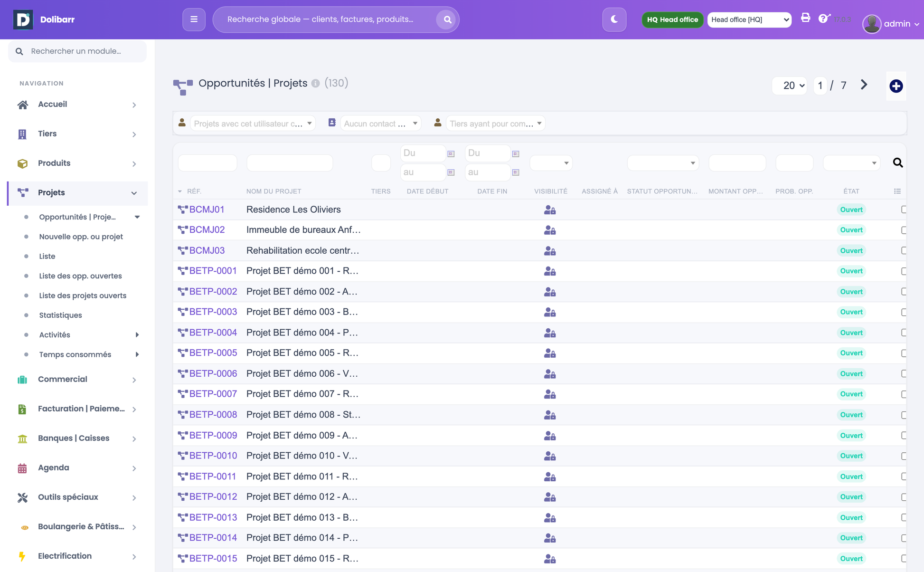Open the help question mark icon
924x572 pixels.
[824, 18]
